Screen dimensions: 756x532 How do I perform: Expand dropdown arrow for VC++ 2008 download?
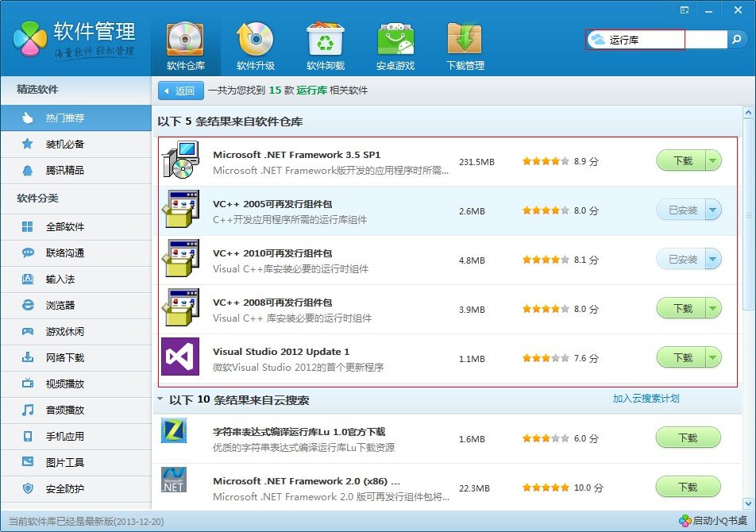pyautogui.click(x=712, y=308)
